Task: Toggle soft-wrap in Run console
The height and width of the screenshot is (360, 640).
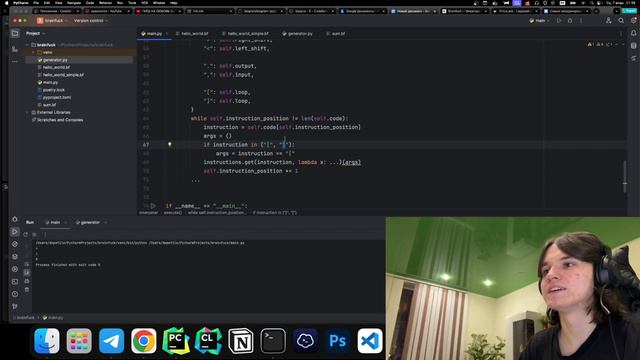Action: [x=27, y=264]
